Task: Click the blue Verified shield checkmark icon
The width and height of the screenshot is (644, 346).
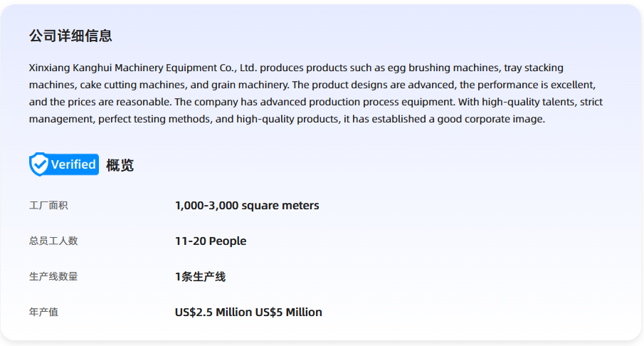Action: pyautogui.click(x=39, y=164)
